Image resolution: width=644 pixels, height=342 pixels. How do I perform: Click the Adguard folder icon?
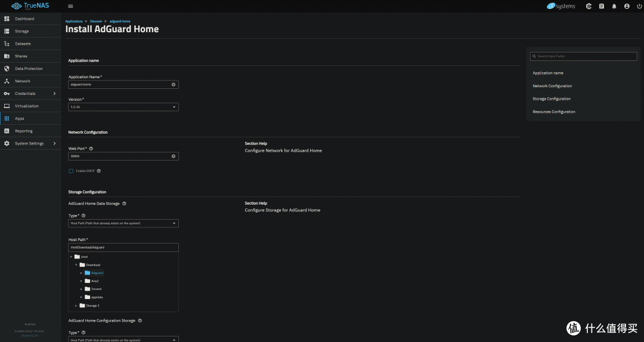(87, 273)
